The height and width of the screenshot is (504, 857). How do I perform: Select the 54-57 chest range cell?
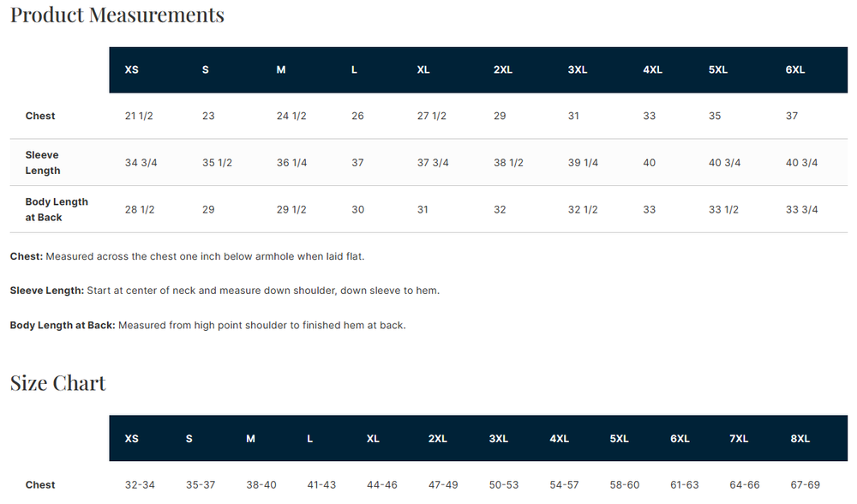[564, 485]
